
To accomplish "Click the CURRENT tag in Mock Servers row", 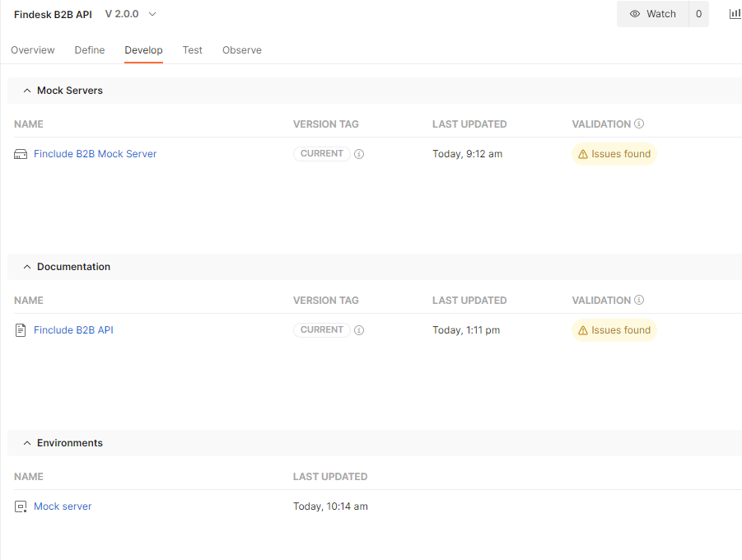I will 322,154.
